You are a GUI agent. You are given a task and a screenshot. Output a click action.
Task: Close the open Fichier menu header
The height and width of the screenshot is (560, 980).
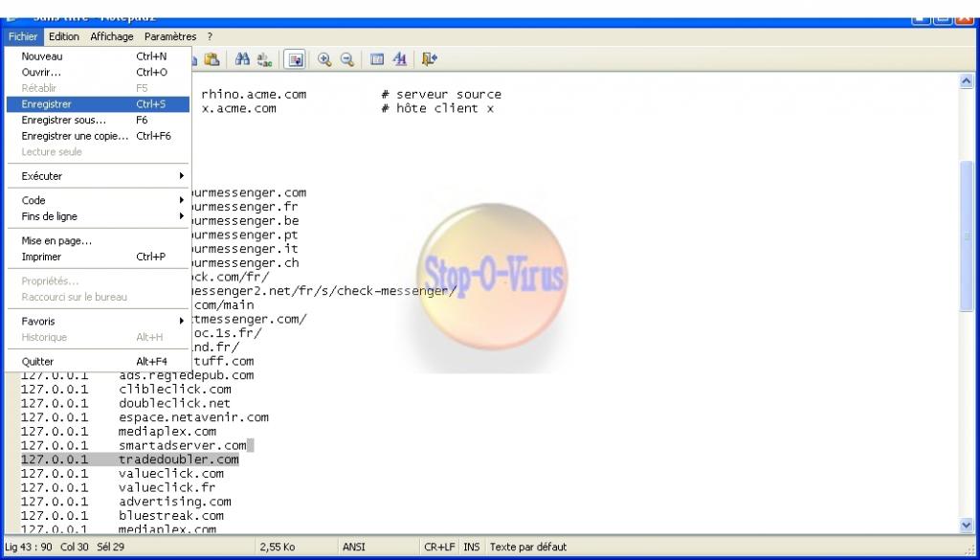click(23, 37)
